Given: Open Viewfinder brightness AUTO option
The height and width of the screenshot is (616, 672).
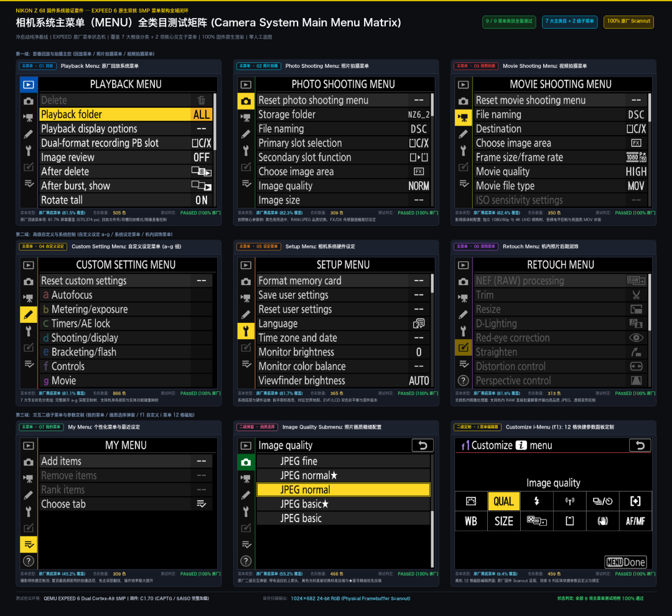Looking at the screenshot, I should tap(343, 381).
